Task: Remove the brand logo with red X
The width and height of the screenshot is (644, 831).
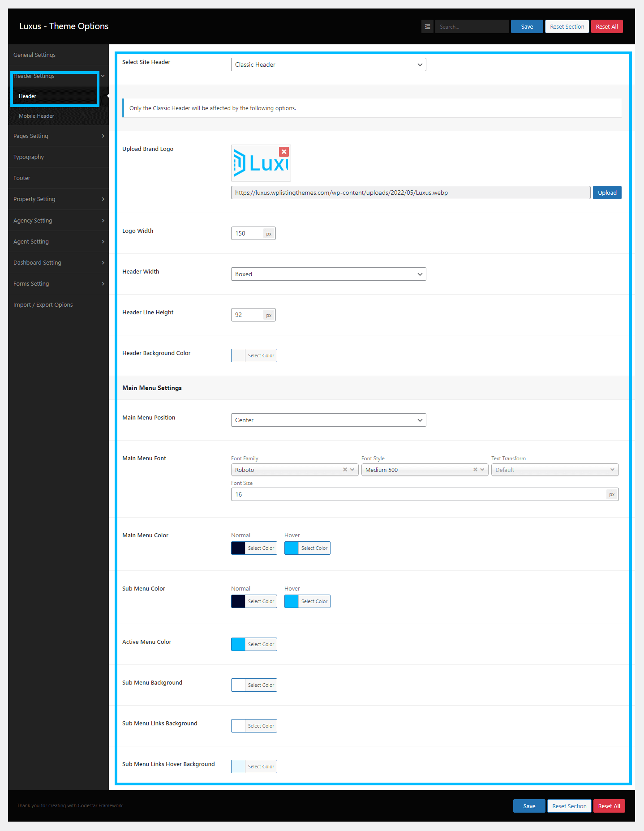Action: click(x=283, y=152)
